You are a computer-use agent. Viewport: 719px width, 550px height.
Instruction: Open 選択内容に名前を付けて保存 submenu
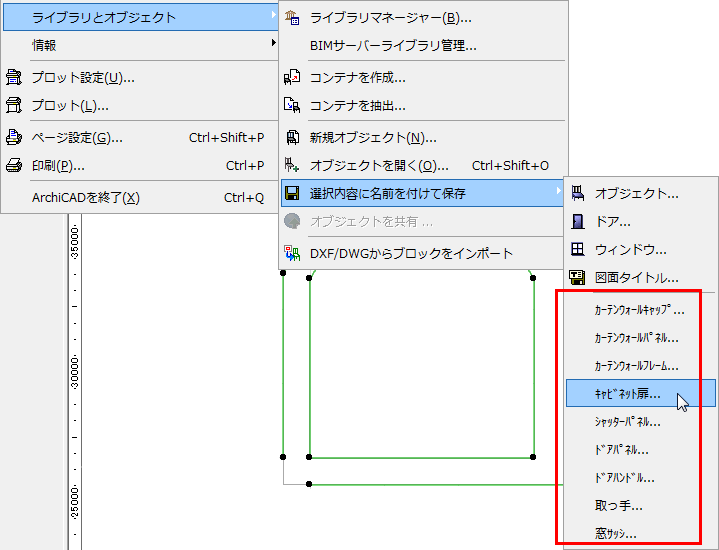coord(423,193)
